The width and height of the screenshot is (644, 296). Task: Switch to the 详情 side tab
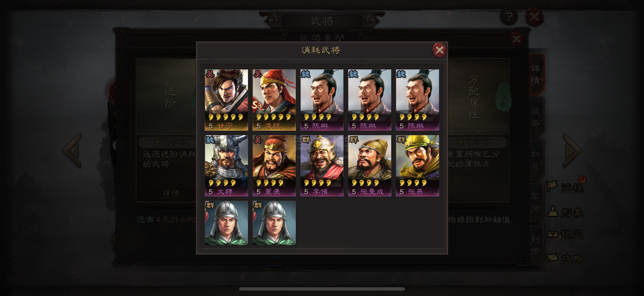tap(536, 74)
